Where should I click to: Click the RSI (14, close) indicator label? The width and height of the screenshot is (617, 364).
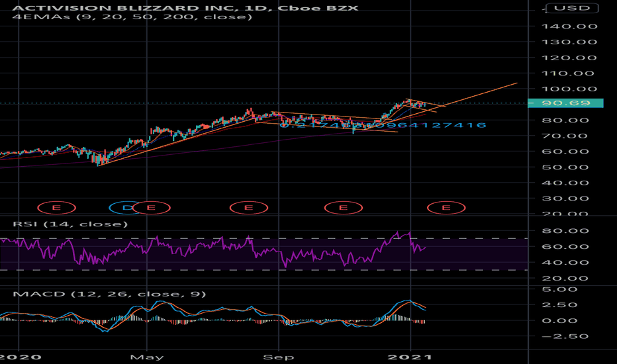click(70, 224)
